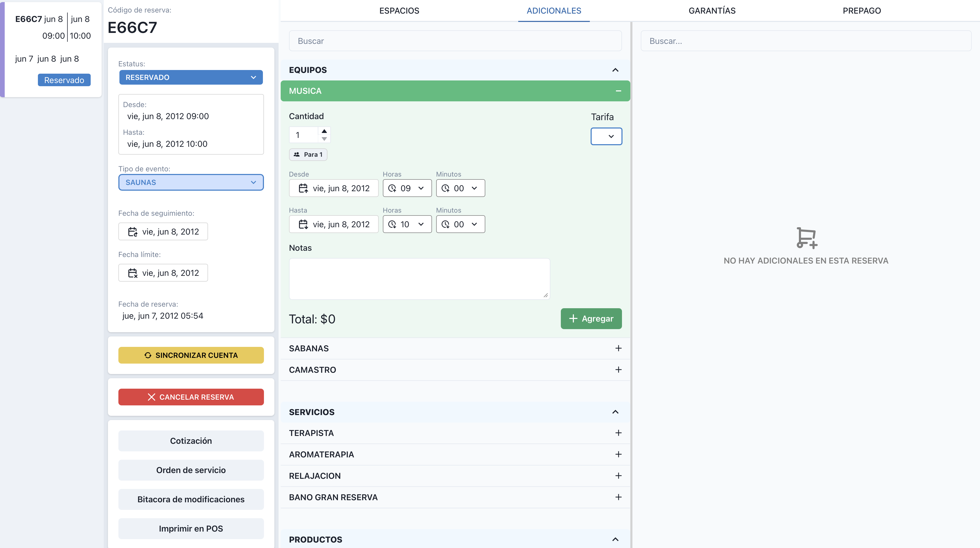Image resolution: width=980 pixels, height=548 pixels.
Task: Collapse the EQUIPOS section
Action: [615, 70]
